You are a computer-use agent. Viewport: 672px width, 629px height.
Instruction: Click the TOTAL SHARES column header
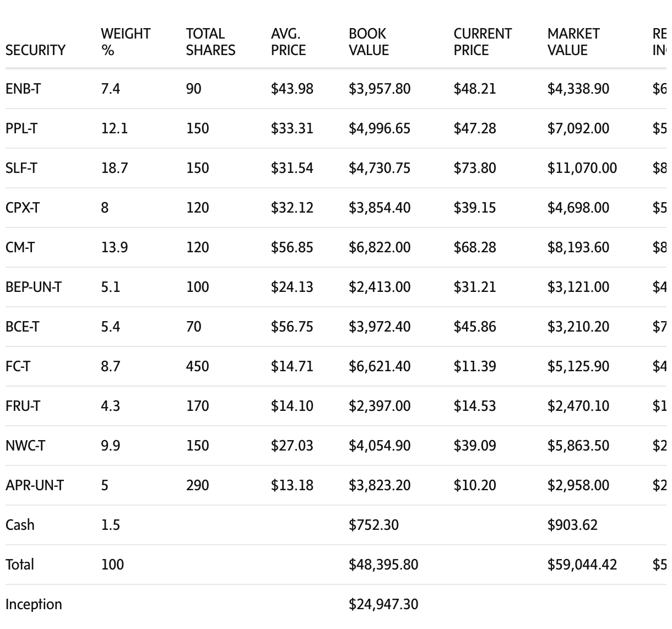click(x=210, y=42)
